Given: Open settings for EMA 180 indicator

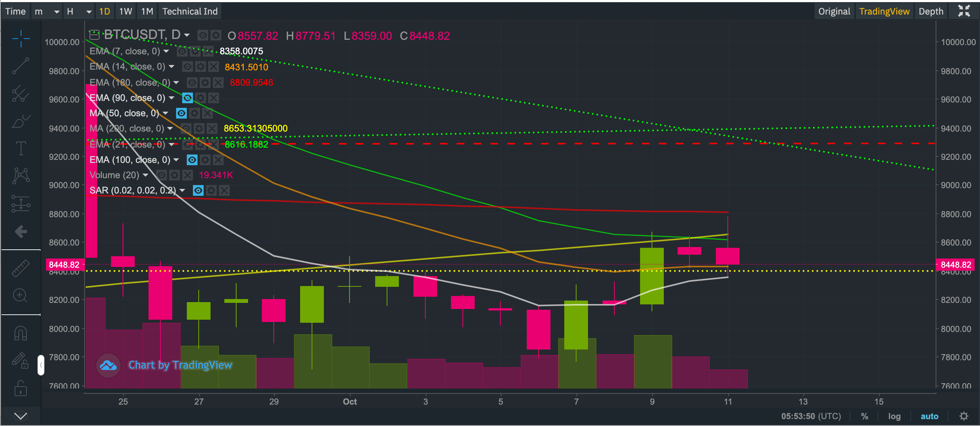Looking at the screenshot, I should click(205, 83).
